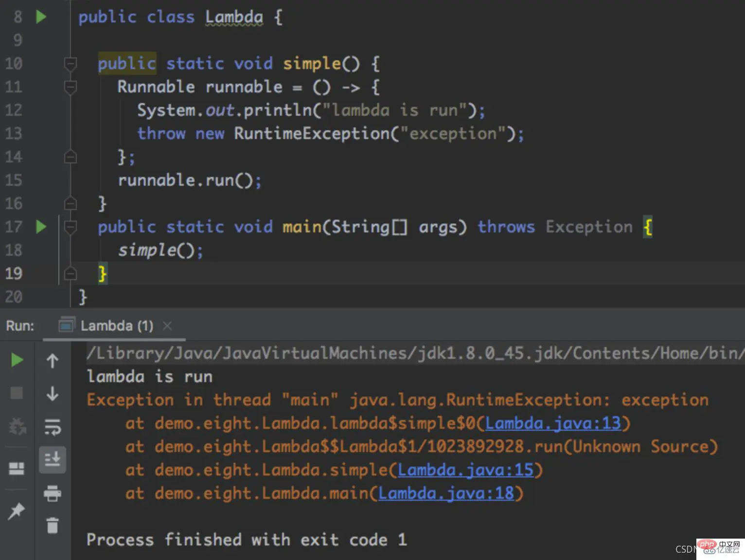Toggle Scroll to End in console
Viewport: 745px width, 560px height.
(x=53, y=459)
